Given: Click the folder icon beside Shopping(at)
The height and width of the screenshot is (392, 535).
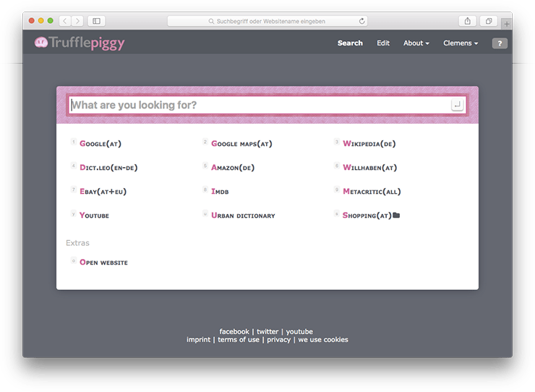Looking at the screenshot, I should click(396, 216).
